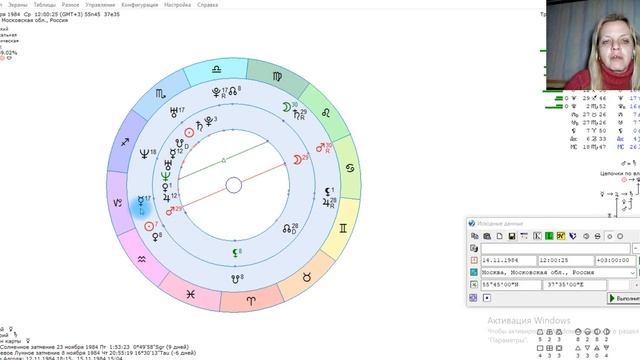
Task: Open the Таблицы menu
Action: [x=45, y=5]
